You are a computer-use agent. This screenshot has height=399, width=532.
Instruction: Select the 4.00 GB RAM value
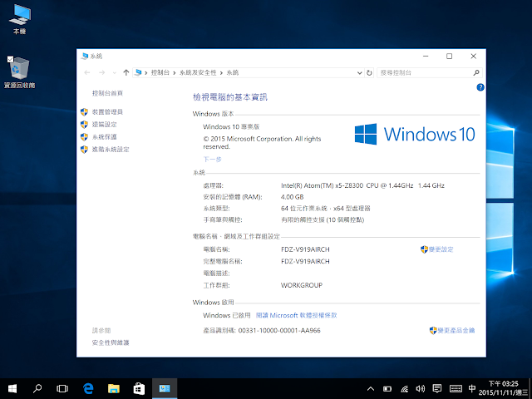(292, 197)
